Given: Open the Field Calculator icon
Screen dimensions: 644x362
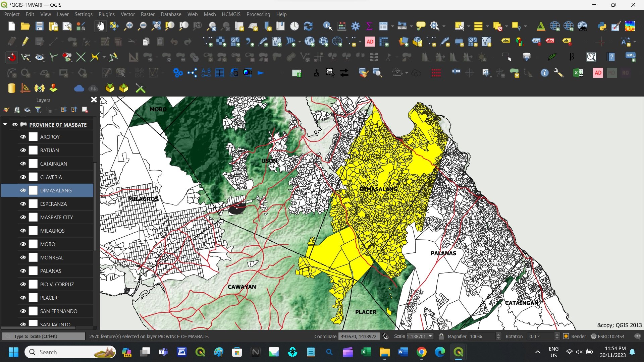Looking at the screenshot, I should pyautogui.click(x=342, y=26).
